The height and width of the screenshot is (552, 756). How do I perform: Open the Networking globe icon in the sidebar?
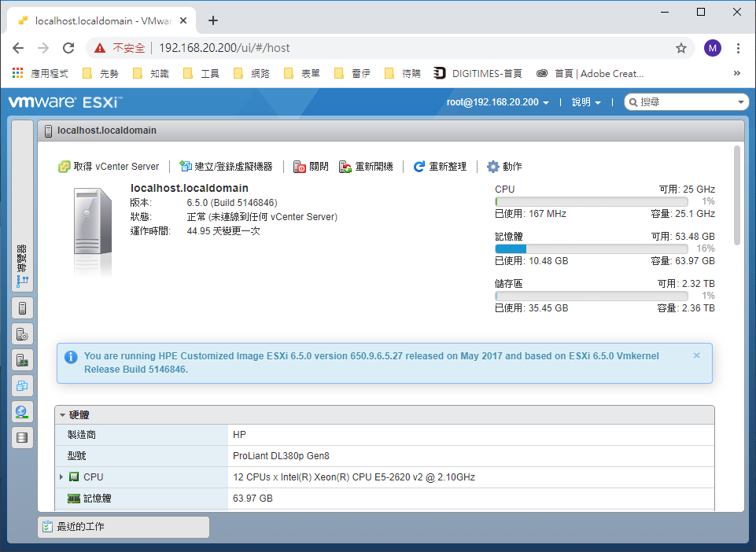click(x=22, y=412)
